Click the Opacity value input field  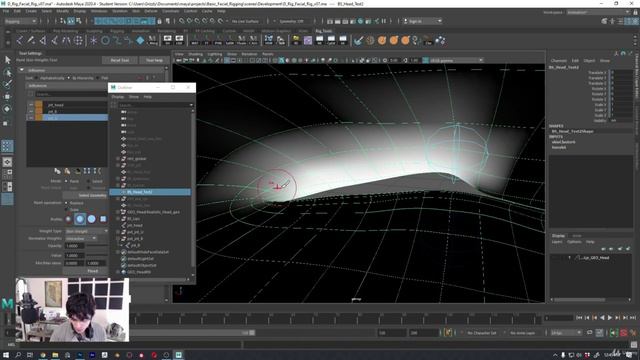[x=74, y=246]
